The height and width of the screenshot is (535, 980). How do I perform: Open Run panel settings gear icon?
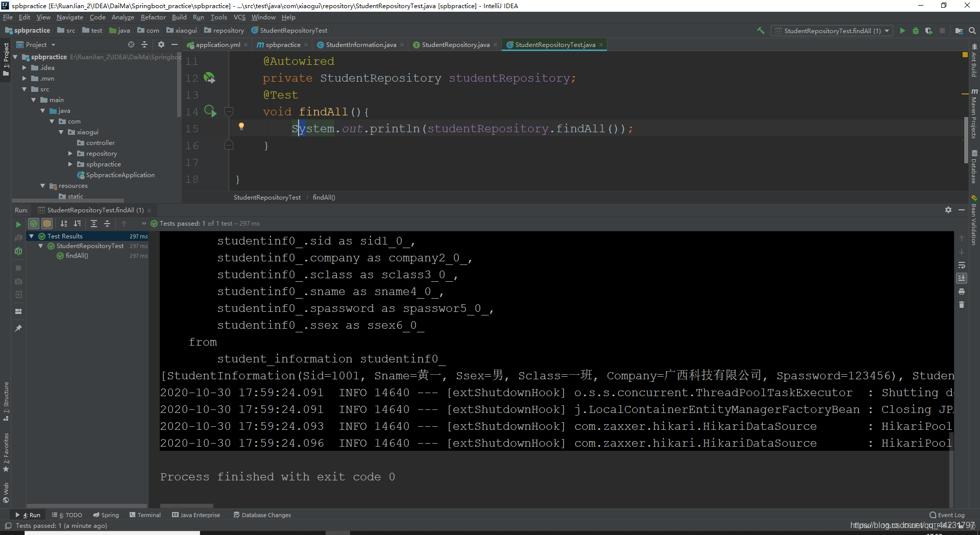click(x=948, y=210)
